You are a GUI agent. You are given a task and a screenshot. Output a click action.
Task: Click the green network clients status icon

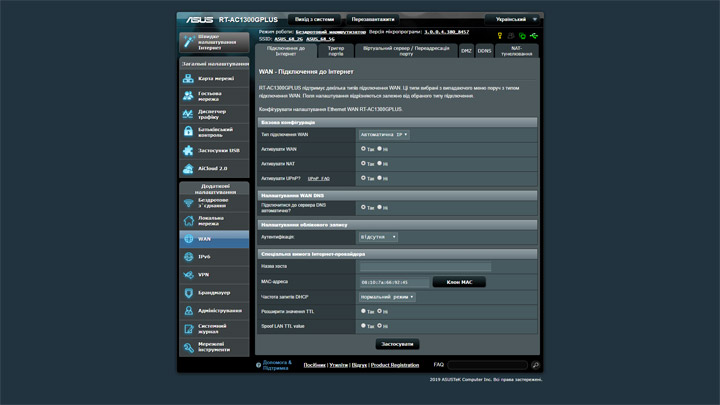tap(522, 35)
